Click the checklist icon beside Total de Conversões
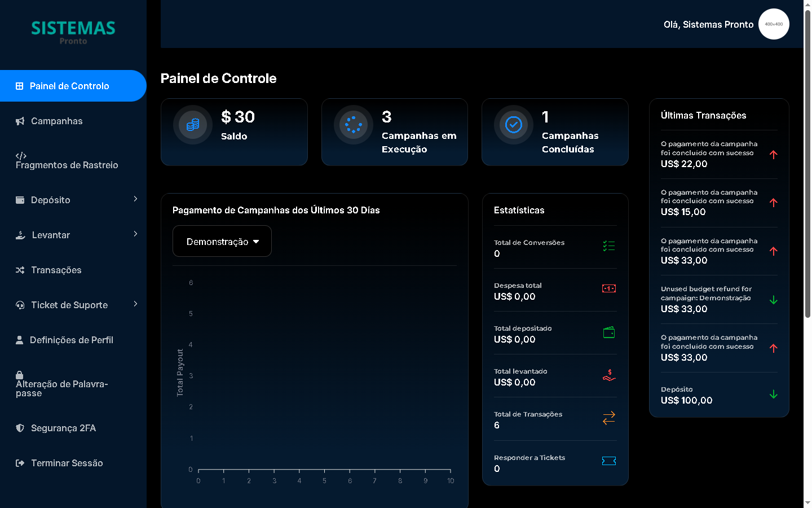812x508 pixels. [x=608, y=246]
